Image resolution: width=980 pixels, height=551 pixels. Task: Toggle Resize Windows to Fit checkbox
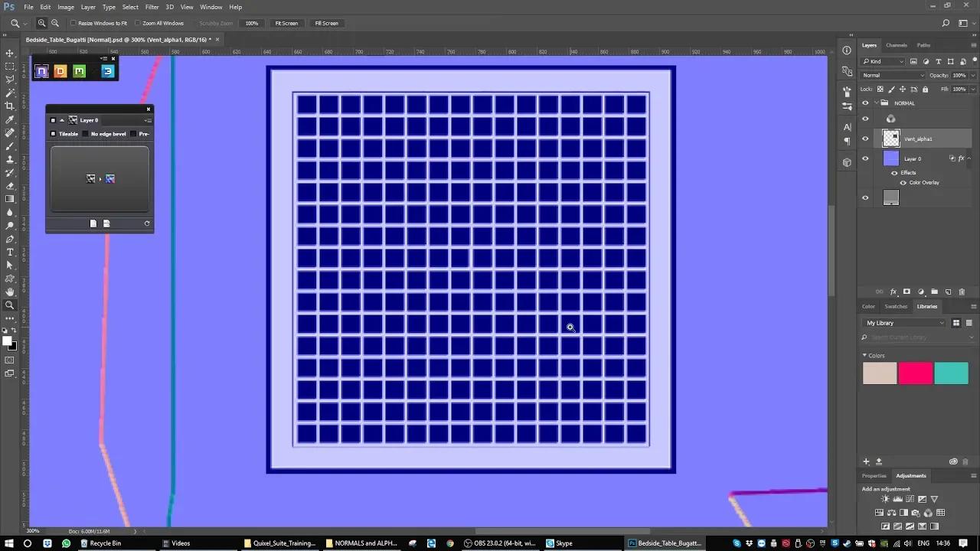[73, 23]
